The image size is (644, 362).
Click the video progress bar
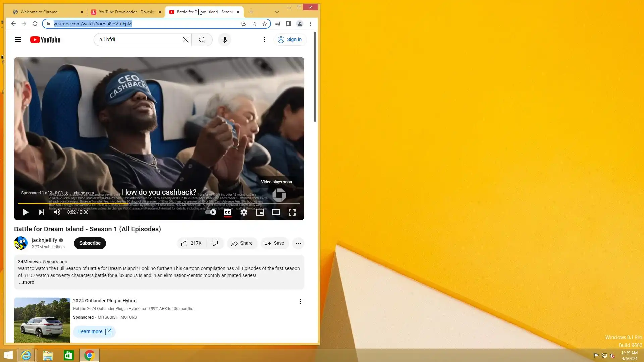(159, 203)
